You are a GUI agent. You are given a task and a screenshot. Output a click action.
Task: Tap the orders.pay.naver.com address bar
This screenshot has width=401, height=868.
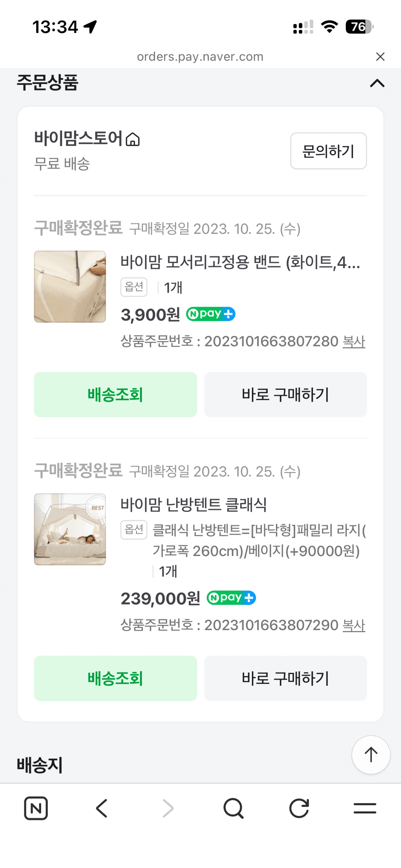[200, 57]
